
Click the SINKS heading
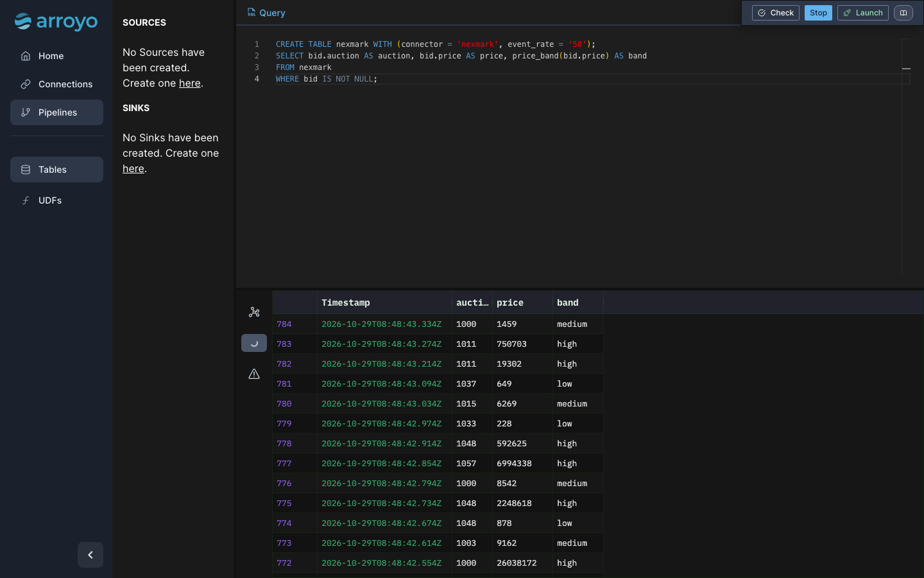pos(136,108)
